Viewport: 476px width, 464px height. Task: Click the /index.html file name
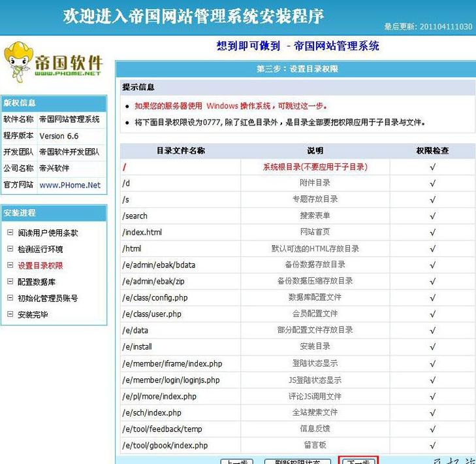click(142, 233)
